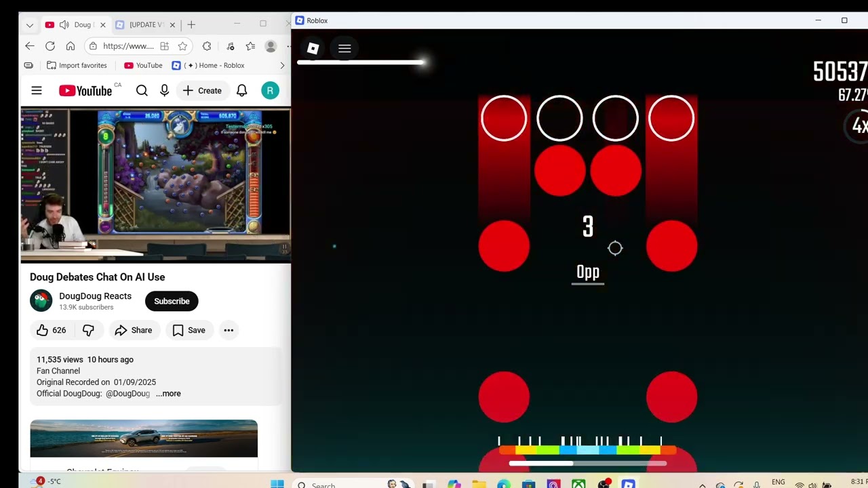
Task: Open Roblox in-game hamburger menu
Action: (x=344, y=48)
